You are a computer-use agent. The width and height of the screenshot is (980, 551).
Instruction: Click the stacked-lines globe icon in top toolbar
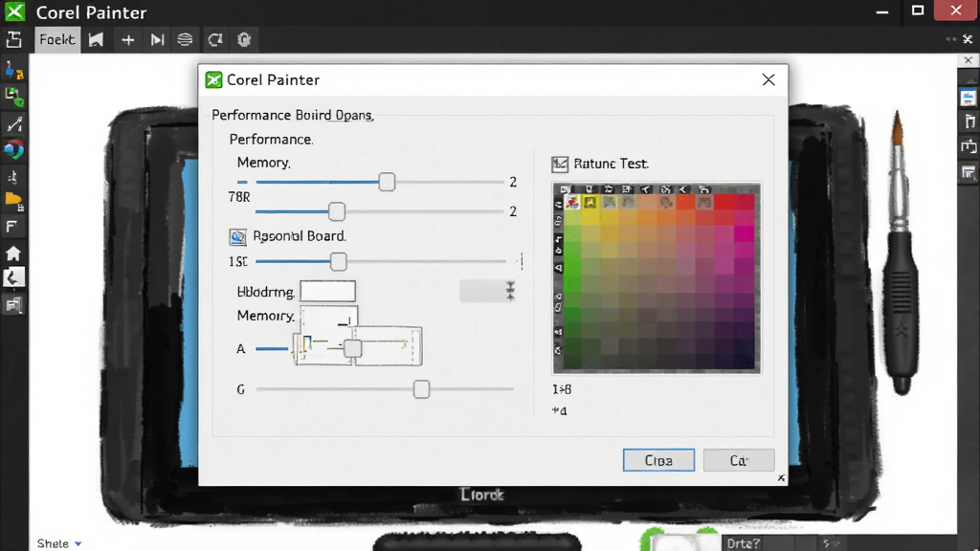[185, 40]
